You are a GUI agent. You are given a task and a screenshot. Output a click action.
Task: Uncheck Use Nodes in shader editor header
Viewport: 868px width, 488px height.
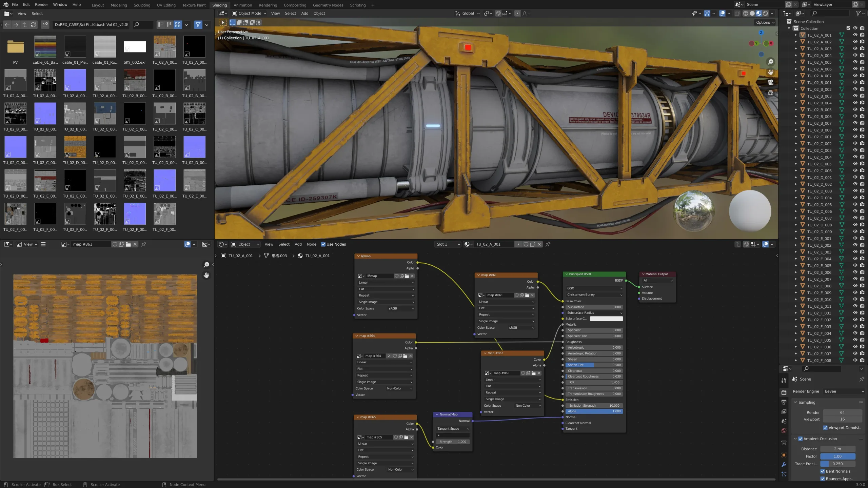[323, 244]
